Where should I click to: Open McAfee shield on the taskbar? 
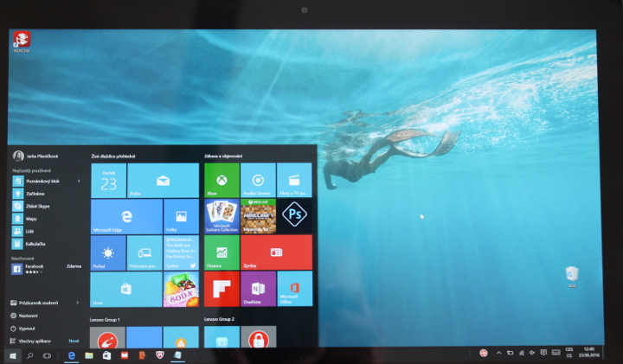tap(160, 355)
